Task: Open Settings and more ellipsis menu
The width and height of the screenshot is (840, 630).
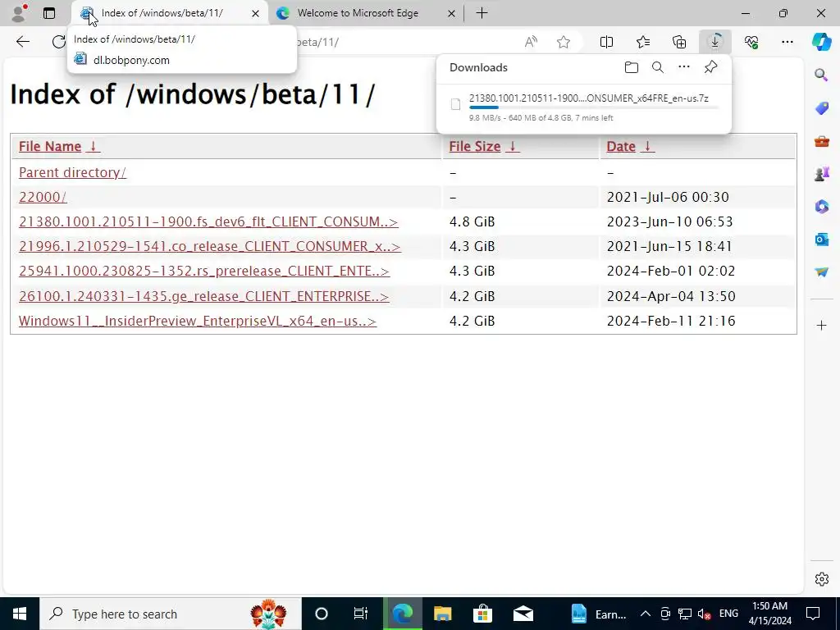Action: (x=787, y=42)
